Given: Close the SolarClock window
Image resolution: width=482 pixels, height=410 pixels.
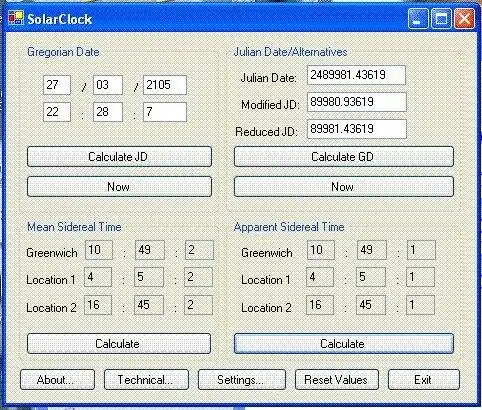Looking at the screenshot, I should 464,19.
